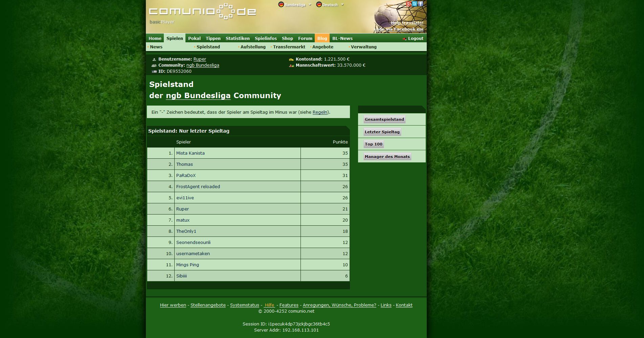Open the Regeln link in notice
Screen dimensions: 644x338
pos(320,112)
